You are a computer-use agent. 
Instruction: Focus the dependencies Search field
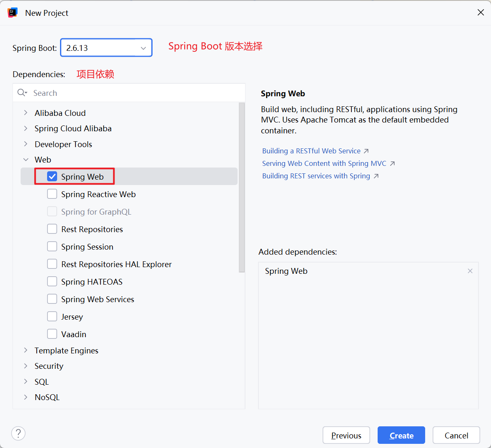point(129,93)
